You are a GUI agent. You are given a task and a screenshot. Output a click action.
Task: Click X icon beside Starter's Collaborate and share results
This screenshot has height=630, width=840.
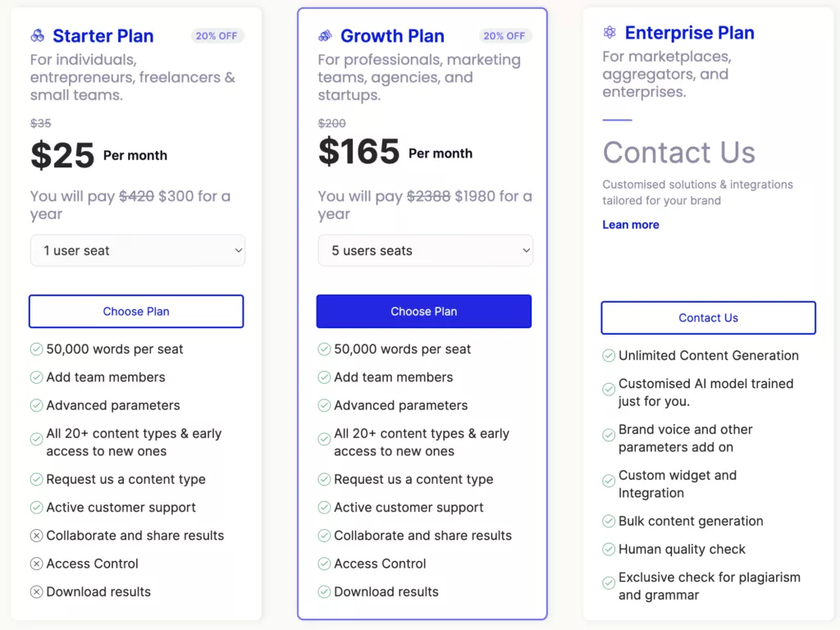pyautogui.click(x=36, y=536)
